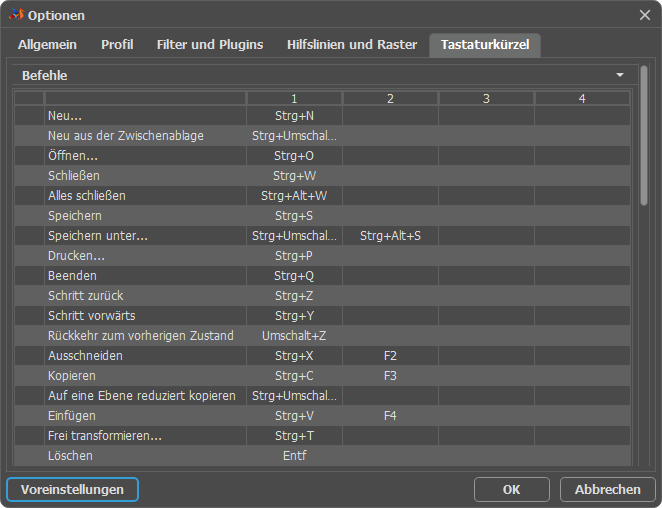The image size is (662, 508).
Task: Open the Filter und Plugins tab
Action: (210, 45)
